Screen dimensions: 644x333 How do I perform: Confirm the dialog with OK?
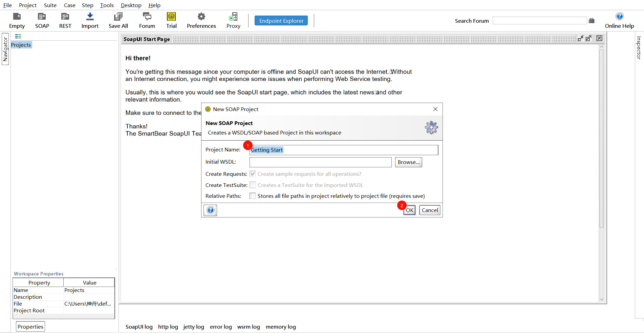(x=410, y=210)
